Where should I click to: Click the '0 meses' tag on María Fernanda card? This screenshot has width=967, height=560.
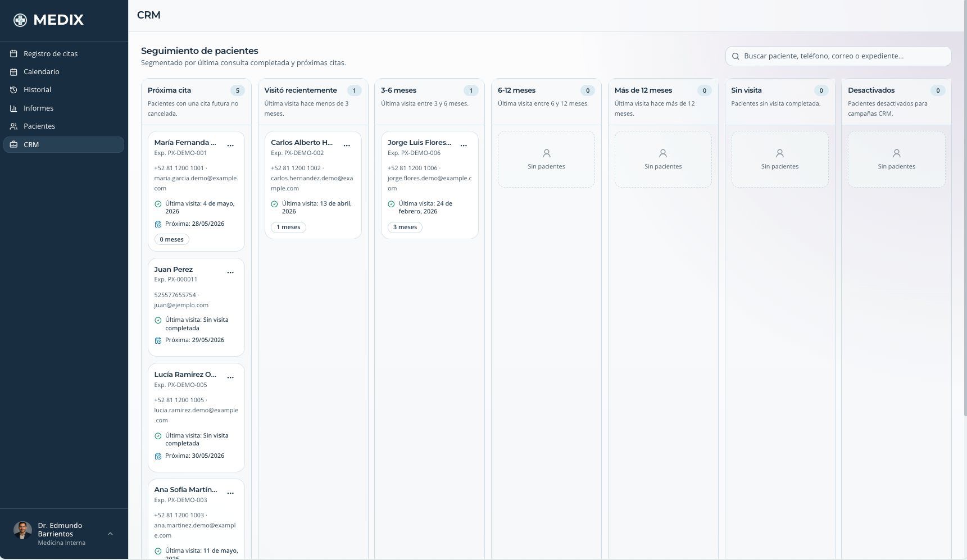pyautogui.click(x=171, y=239)
